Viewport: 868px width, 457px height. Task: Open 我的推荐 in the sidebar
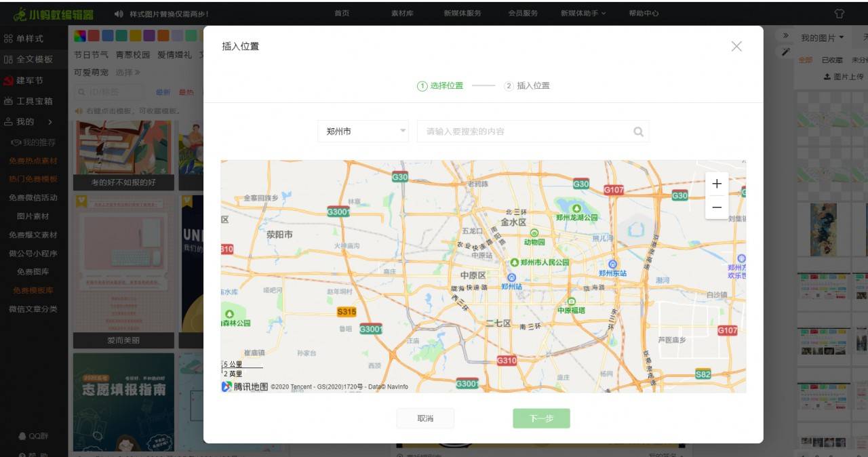coord(33,142)
